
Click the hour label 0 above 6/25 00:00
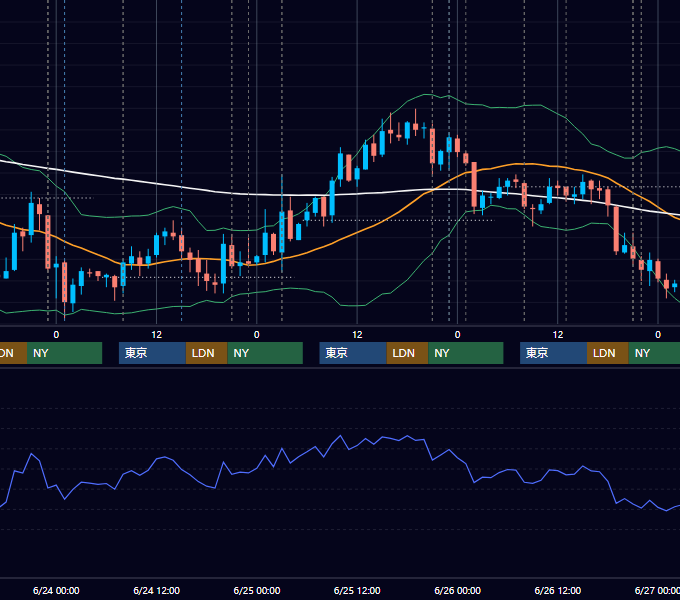(257, 335)
